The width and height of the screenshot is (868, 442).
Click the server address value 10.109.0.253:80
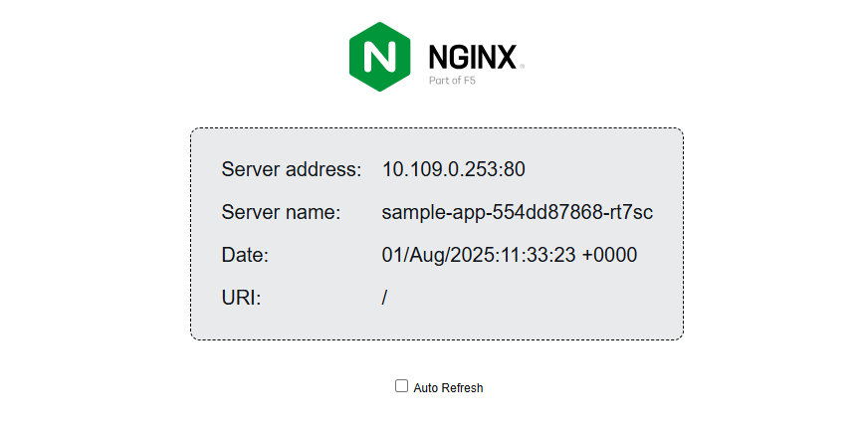tap(453, 169)
